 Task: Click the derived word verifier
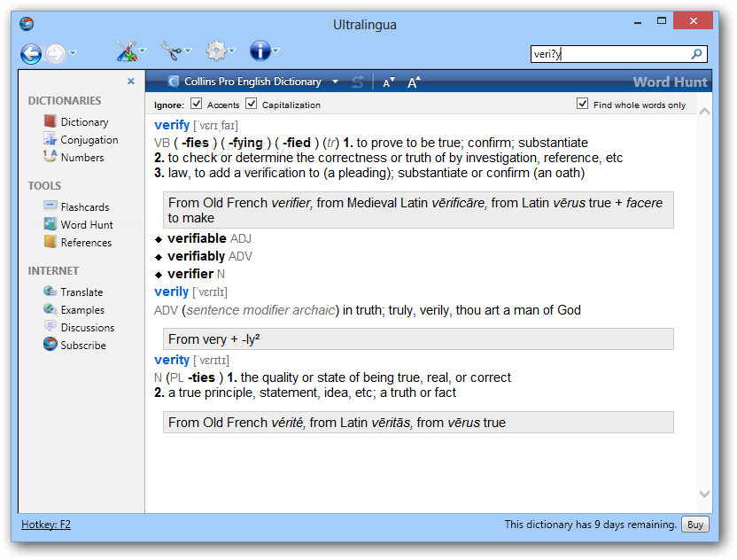190,274
